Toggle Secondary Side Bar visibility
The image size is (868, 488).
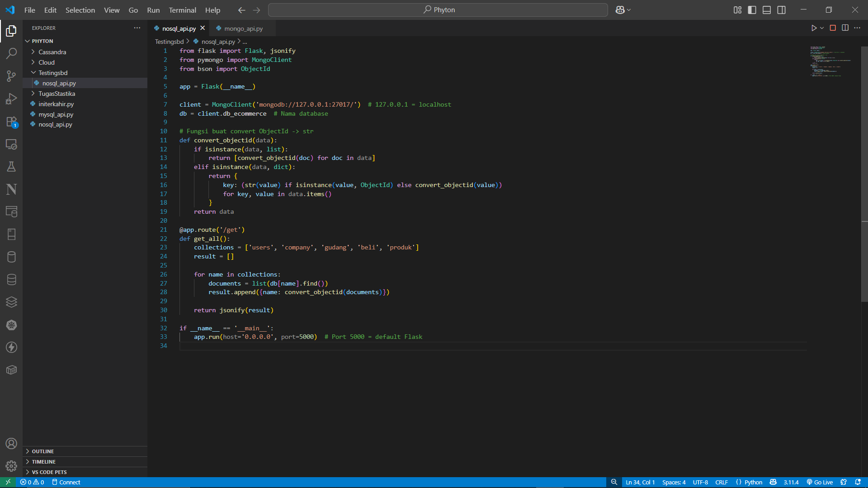point(781,10)
